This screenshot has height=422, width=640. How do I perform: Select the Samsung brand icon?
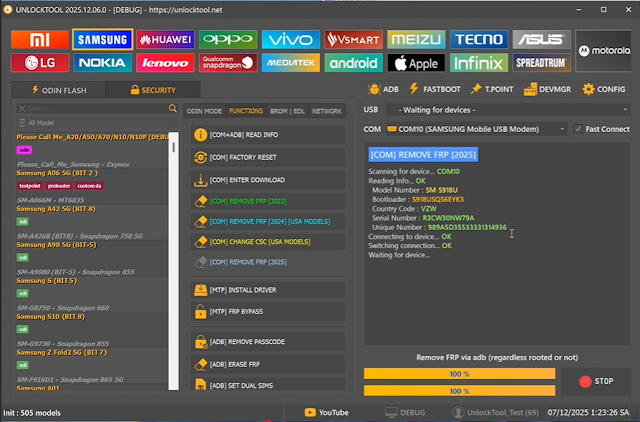[101, 40]
